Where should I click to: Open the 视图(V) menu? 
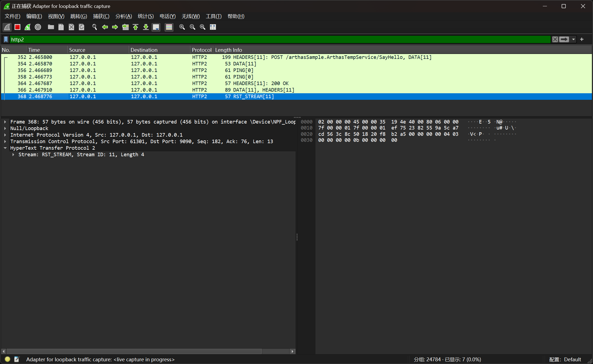pyautogui.click(x=56, y=16)
